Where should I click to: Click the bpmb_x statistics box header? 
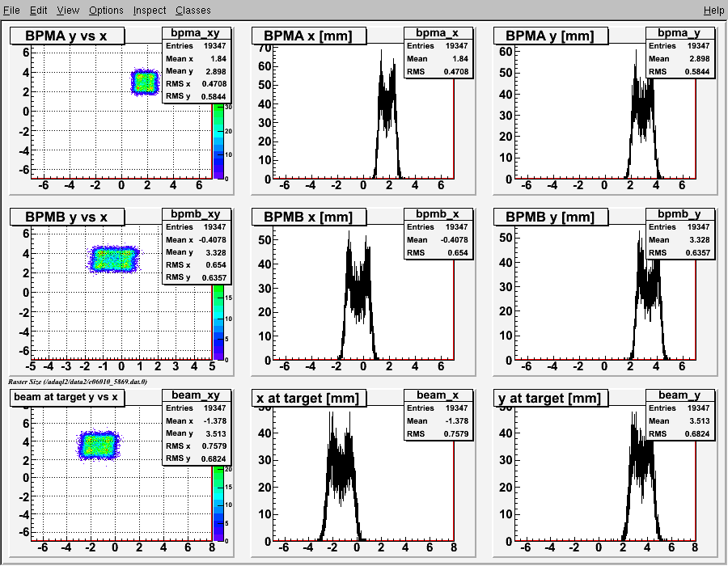tap(438, 214)
